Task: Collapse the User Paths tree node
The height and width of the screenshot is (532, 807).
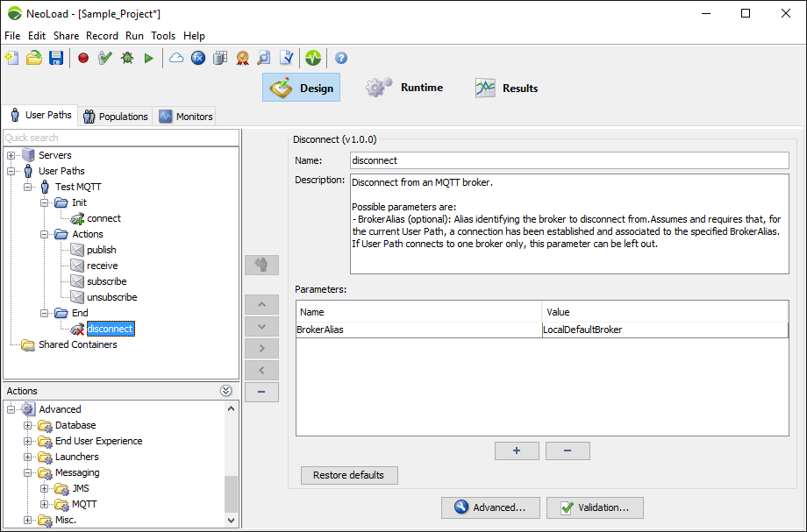Action: pyautogui.click(x=11, y=171)
